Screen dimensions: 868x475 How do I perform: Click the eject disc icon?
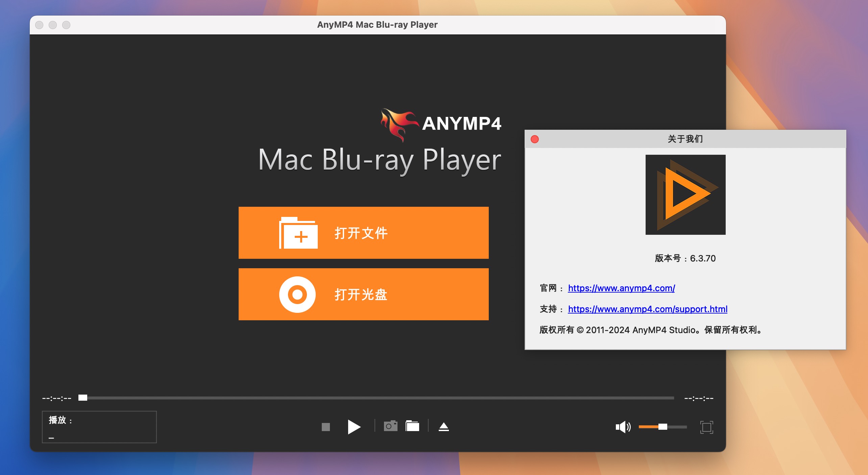pyautogui.click(x=444, y=427)
